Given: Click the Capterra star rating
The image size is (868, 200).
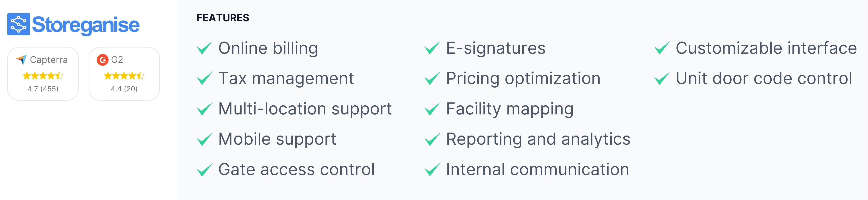Looking at the screenshot, I should click(x=43, y=76).
